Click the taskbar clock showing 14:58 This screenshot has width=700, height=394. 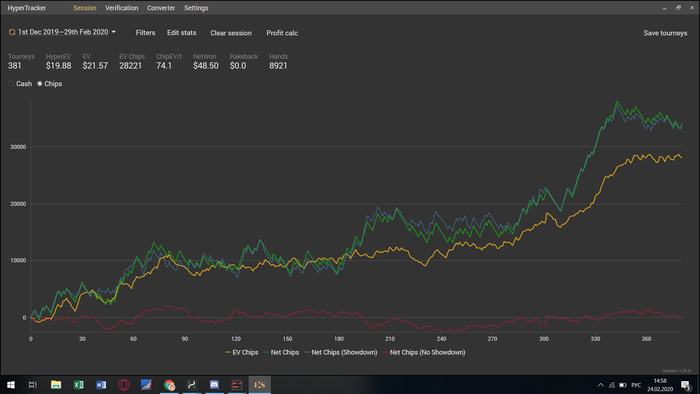(660, 385)
